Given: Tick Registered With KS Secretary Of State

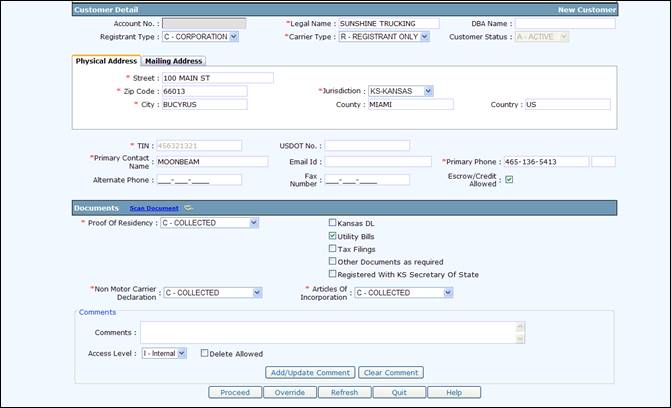Looking at the screenshot, I should click(333, 274).
